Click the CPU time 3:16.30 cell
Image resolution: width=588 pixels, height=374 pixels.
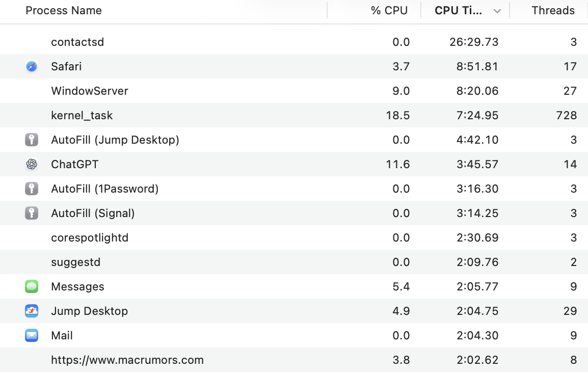tap(477, 189)
